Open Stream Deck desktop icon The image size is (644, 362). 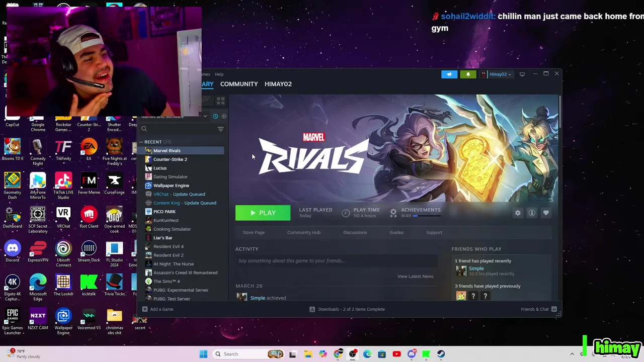pyautogui.click(x=89, y=251)
